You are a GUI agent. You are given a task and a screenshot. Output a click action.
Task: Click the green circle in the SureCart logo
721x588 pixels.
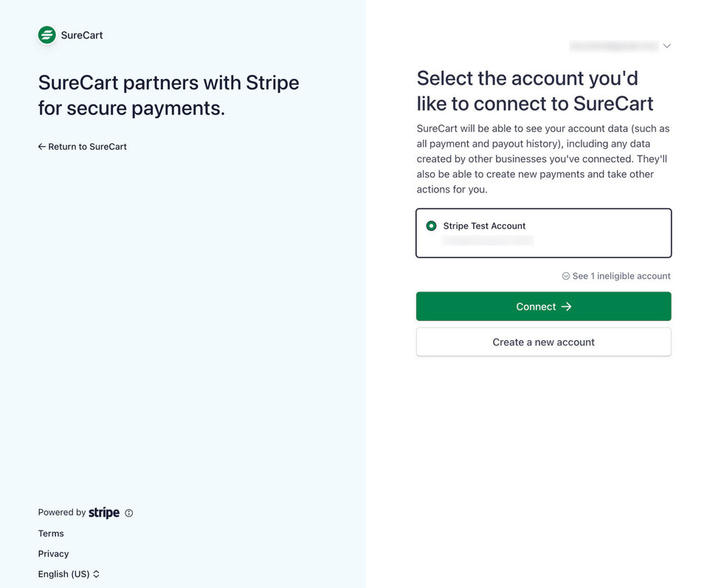(46, 35)
